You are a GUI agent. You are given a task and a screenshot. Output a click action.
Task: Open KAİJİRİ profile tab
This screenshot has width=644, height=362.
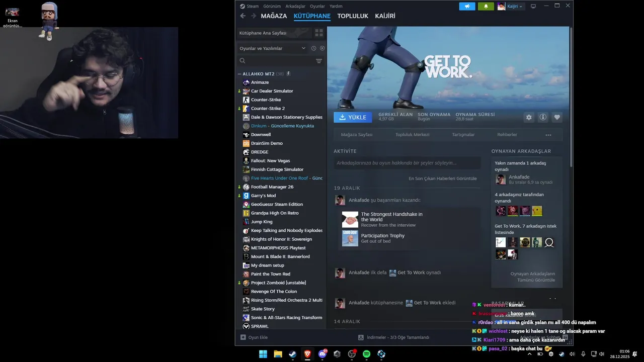(385, 16)
